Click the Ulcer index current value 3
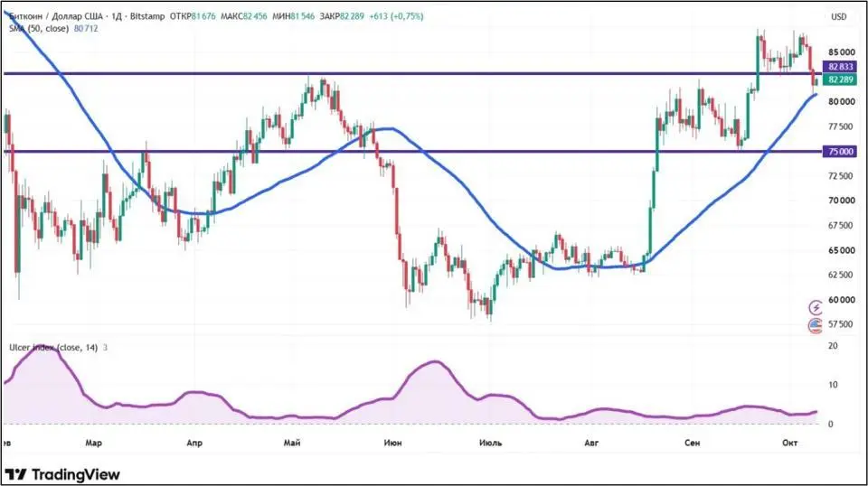The width and height of the screenshot is (868, 486). [x=105, y=348]
